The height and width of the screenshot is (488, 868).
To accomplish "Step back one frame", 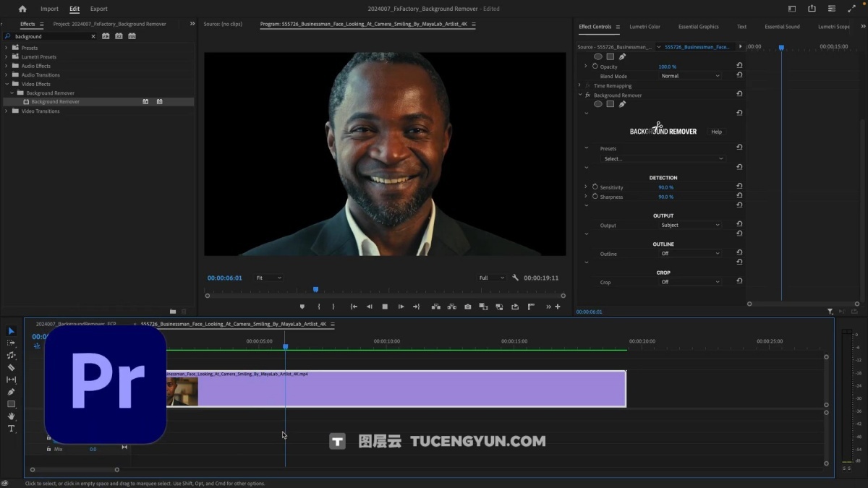I will [x=369, y=307].
